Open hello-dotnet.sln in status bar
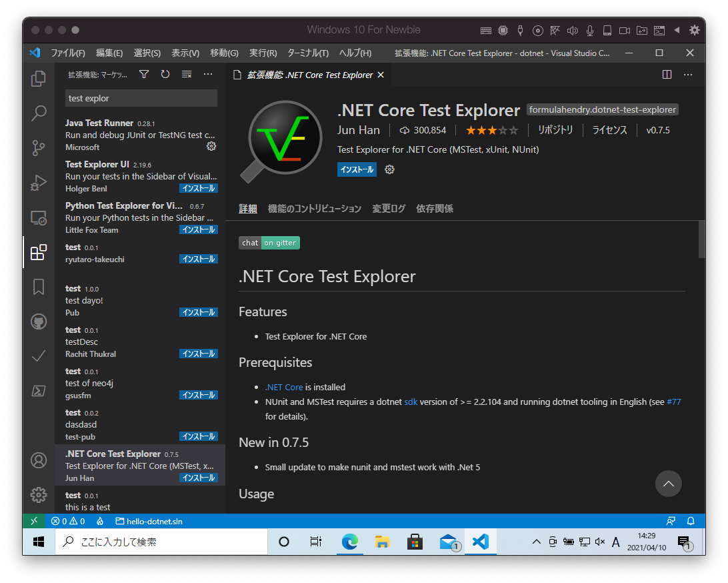Screen dimensions: 728x583 149,521
